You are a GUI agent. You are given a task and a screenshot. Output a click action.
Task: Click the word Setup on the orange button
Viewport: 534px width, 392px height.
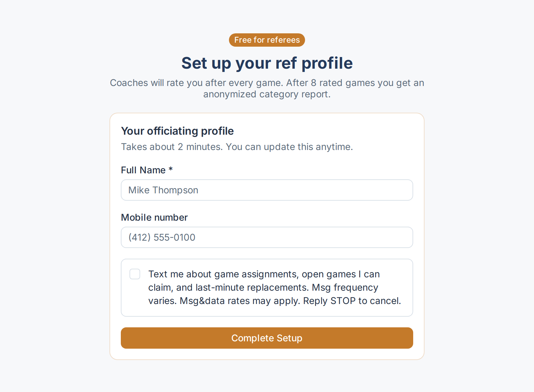click(289, 338)
